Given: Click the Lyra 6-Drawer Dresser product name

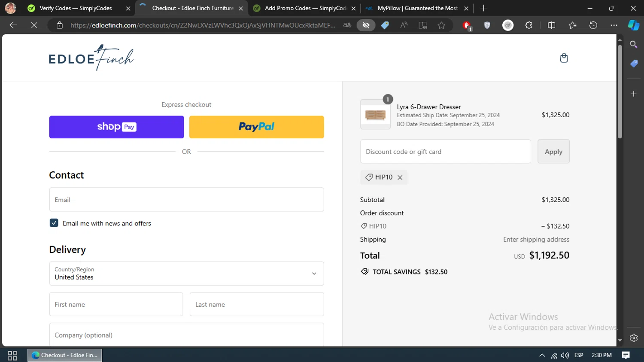Looking at the screenshot, I should click(x=429, y=107).
